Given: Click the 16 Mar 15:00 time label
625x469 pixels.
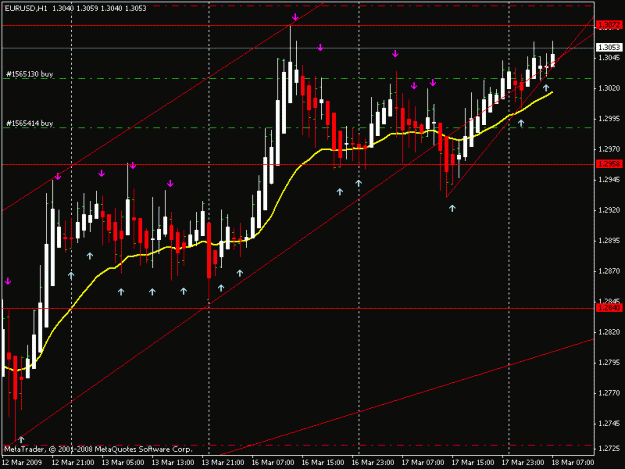Looking at the screenshot, I should (323, 462).
